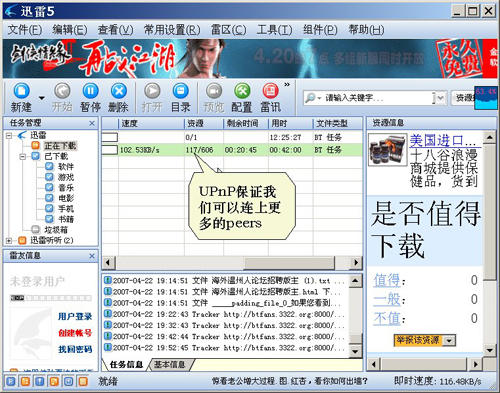Open the 目录 (Folder) toolbar icon
Screen dimensions: 500x393
[181, 91]
